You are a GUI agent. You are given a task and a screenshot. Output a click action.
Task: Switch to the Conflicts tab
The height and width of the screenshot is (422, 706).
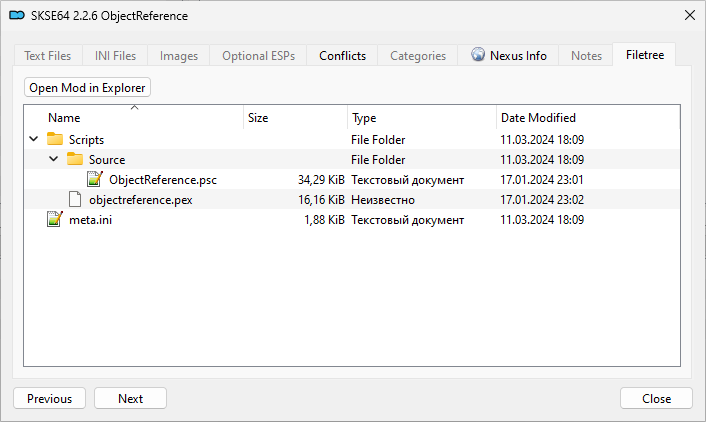click(x=342, y=56)
